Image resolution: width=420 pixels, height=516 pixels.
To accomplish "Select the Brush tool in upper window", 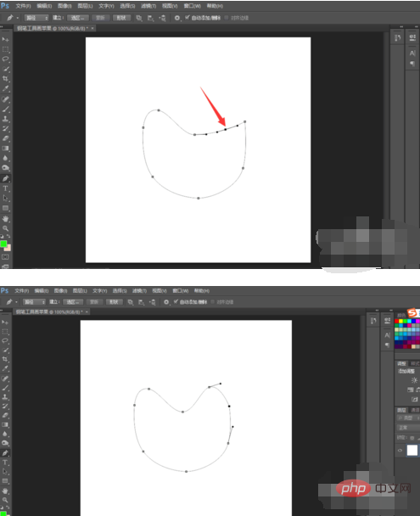I will [5, 109].
